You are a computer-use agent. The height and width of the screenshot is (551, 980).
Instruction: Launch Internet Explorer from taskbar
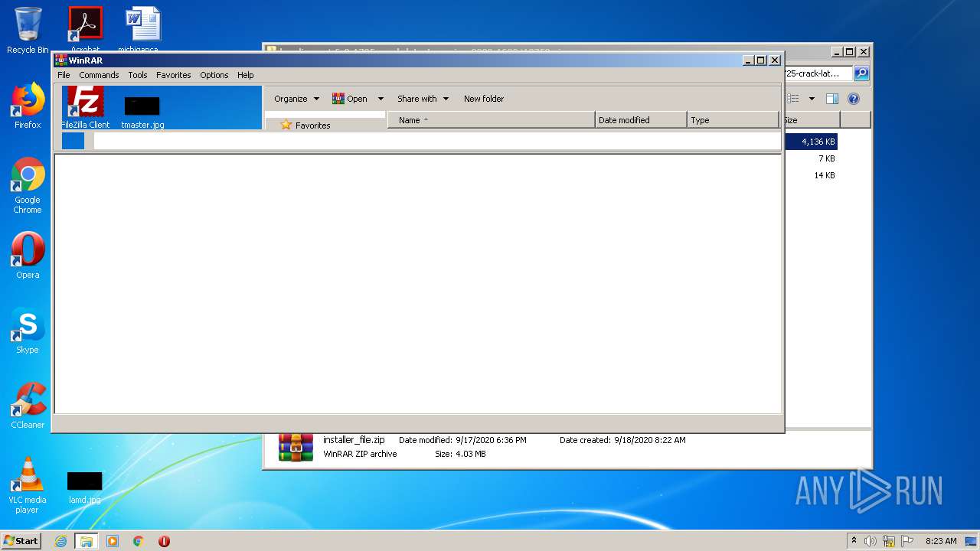tap(61, 541)
